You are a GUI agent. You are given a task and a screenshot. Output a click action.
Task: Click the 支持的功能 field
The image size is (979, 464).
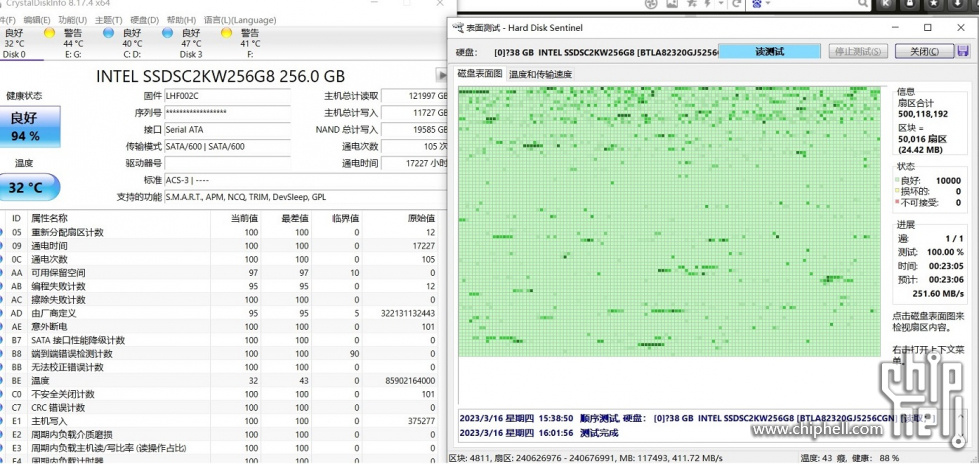click(x=305, y=197)
